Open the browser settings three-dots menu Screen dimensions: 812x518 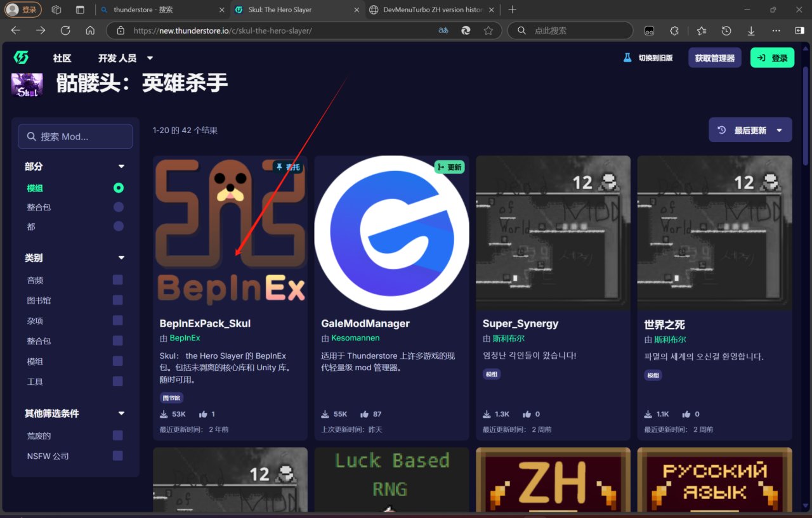[776, 30]
